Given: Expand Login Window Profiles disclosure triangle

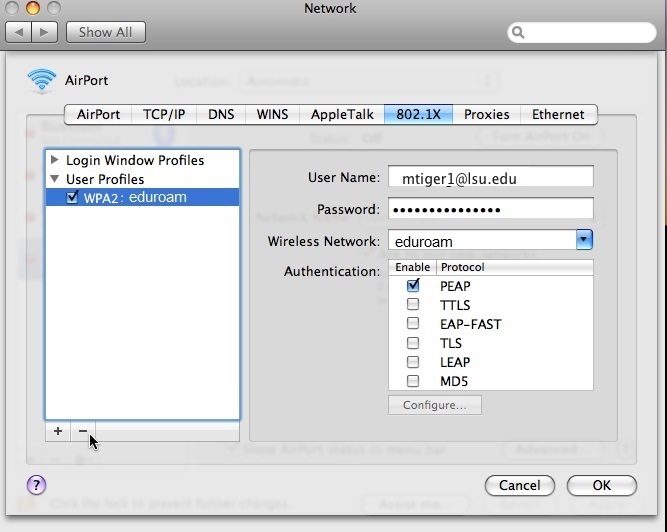Looking at the screenshot, I should point(54,160).
